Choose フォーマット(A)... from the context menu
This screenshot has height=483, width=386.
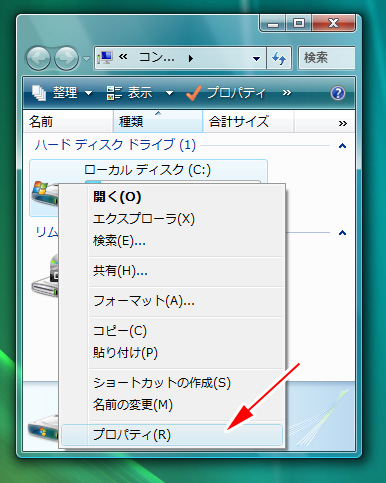(x=172, y=301)
